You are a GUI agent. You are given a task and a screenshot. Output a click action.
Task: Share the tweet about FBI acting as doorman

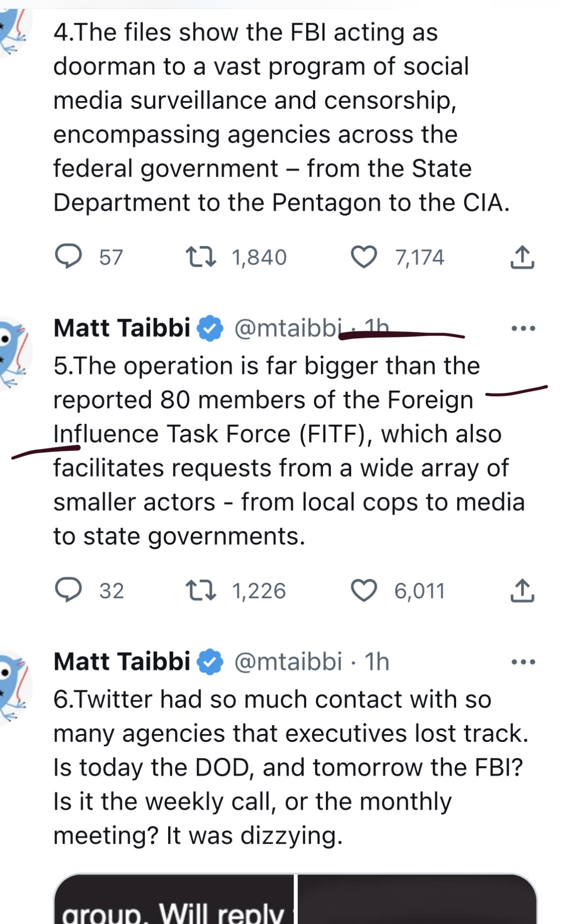(x=522, y=257)
